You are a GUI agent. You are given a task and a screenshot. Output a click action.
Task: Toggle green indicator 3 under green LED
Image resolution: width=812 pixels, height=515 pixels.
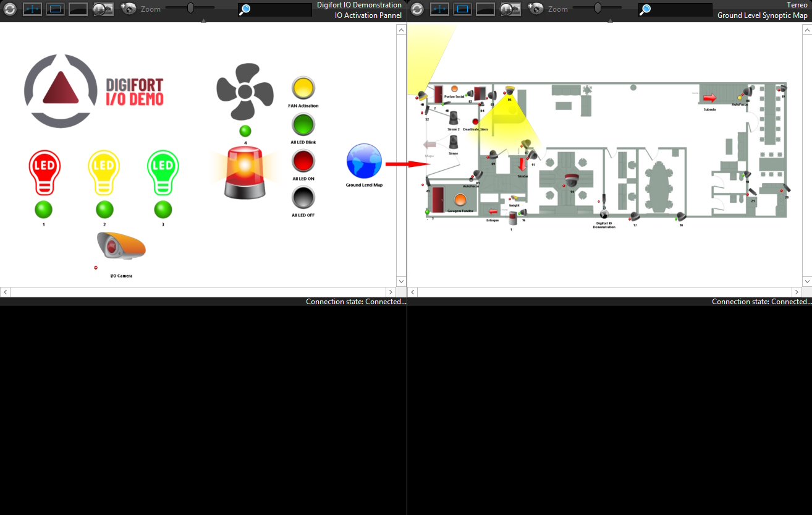coord(163,210)
